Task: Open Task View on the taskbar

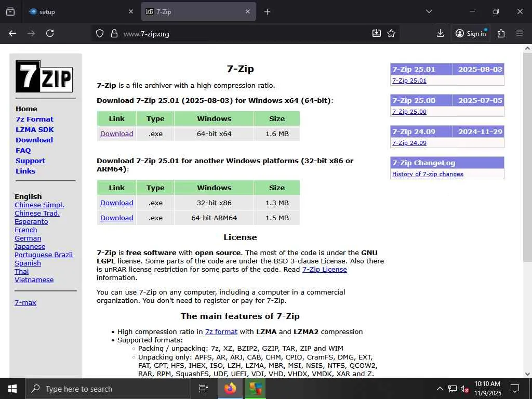Action: click(x=203, y=389)
